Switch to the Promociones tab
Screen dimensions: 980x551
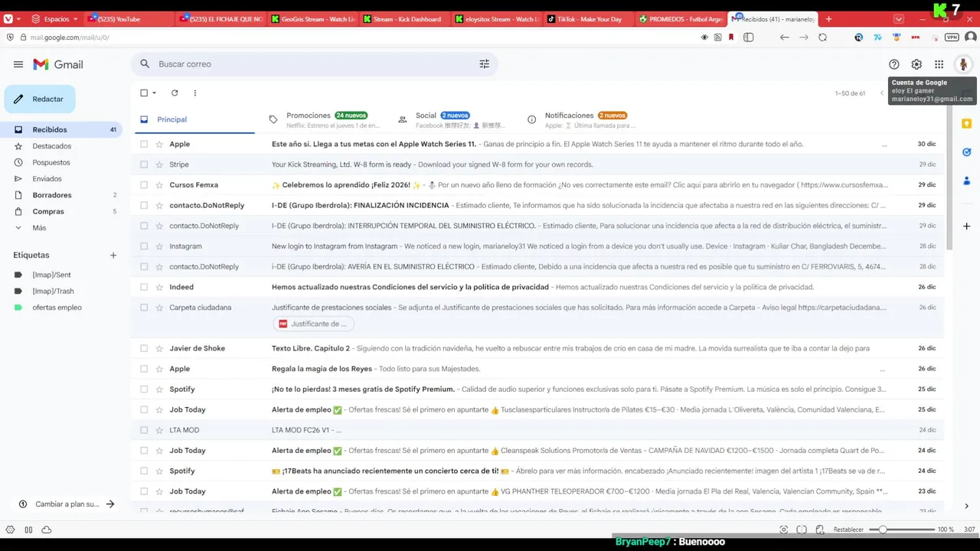(x=325, y=119)
